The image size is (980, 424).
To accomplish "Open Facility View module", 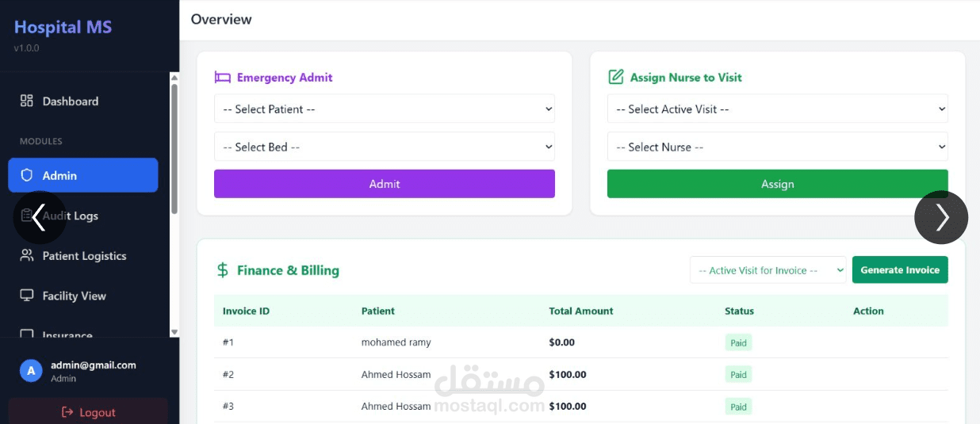I will pyautogui.click(x=74, y=296).
